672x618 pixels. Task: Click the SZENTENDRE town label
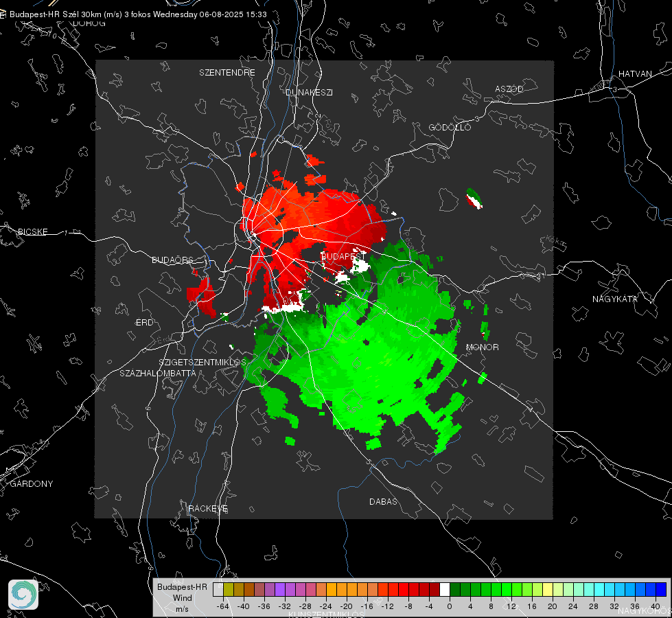click(x=227, y=73)
